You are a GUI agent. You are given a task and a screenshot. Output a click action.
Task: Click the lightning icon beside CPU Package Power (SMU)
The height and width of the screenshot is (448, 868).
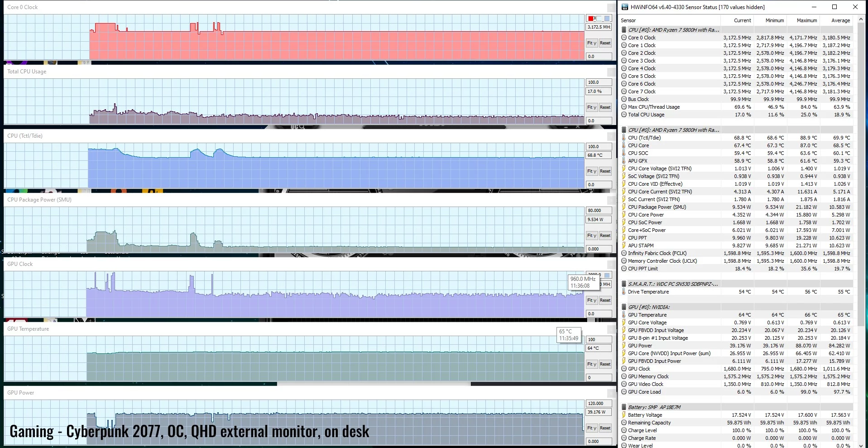tap(624, 207)
